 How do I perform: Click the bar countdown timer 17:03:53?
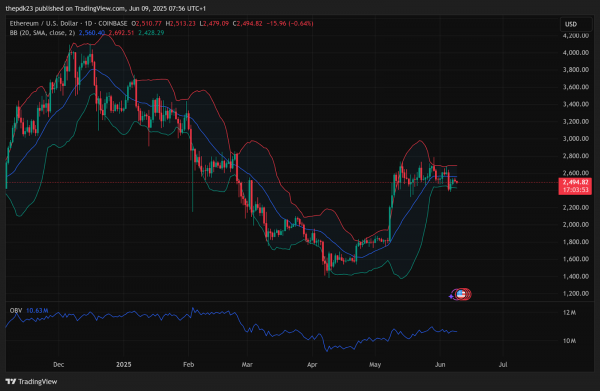(575, 189)
